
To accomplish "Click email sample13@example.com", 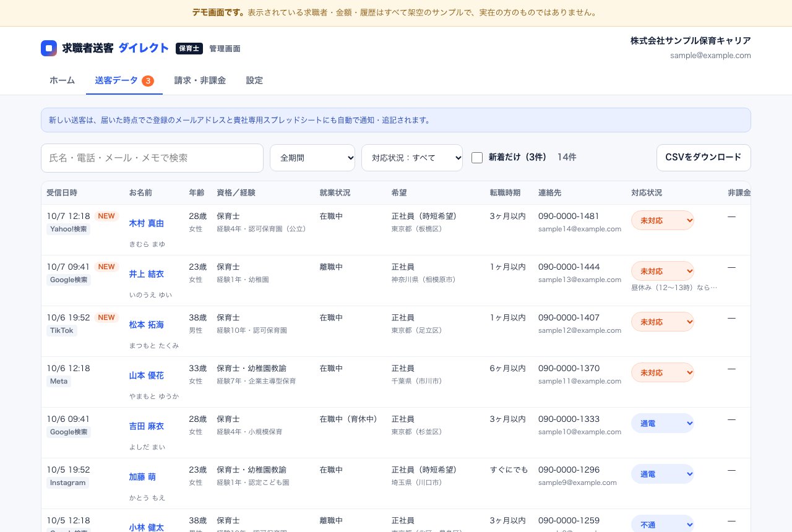I will (580, 280).
